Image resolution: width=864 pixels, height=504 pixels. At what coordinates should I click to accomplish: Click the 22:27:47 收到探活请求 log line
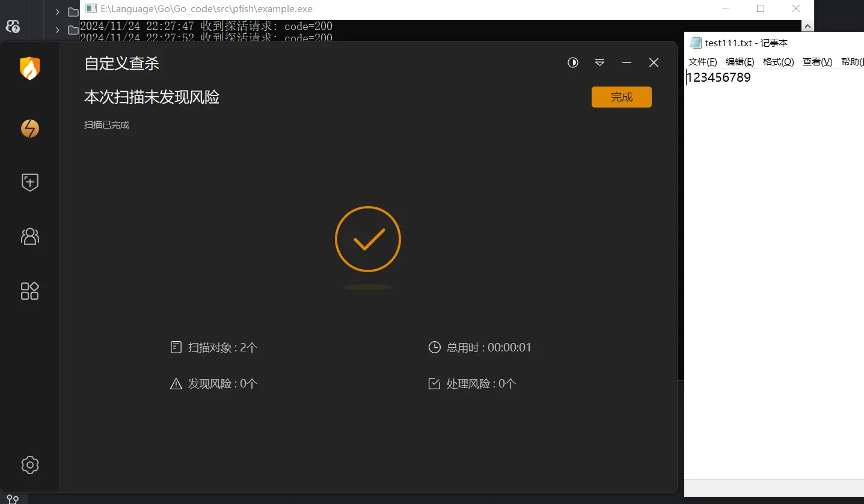coord(206,26)
